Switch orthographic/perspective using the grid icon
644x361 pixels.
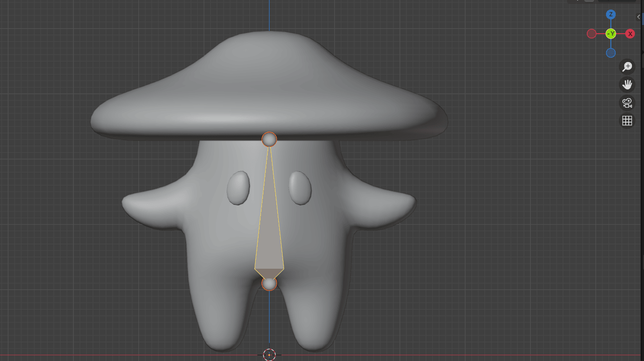coord(627,121)
